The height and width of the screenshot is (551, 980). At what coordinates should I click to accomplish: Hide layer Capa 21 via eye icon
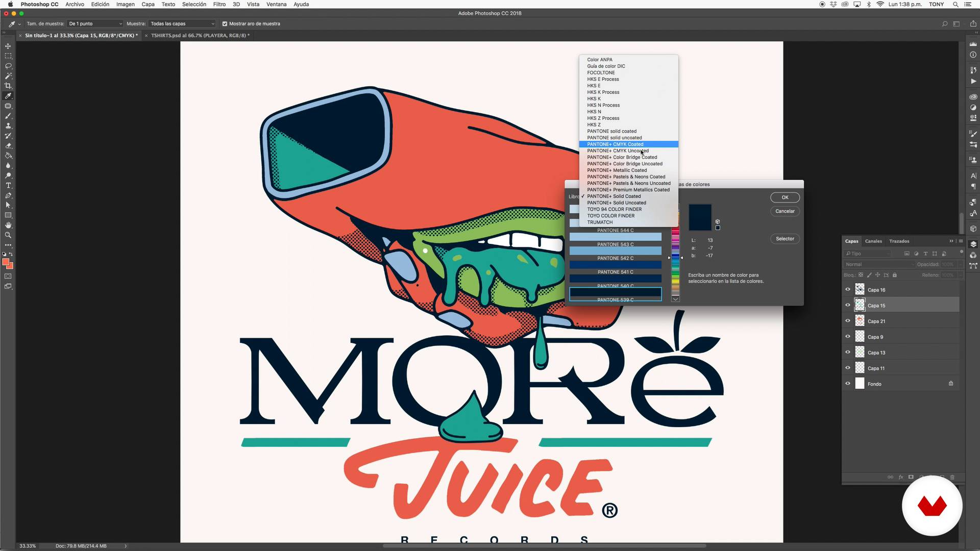point(848,321)
